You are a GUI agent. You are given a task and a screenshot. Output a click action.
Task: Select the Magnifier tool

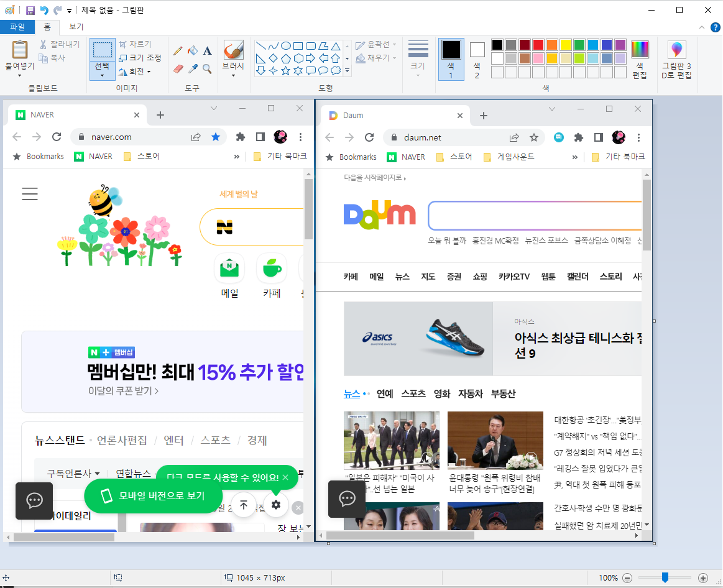pyautogui.click(x=206, y=69)
